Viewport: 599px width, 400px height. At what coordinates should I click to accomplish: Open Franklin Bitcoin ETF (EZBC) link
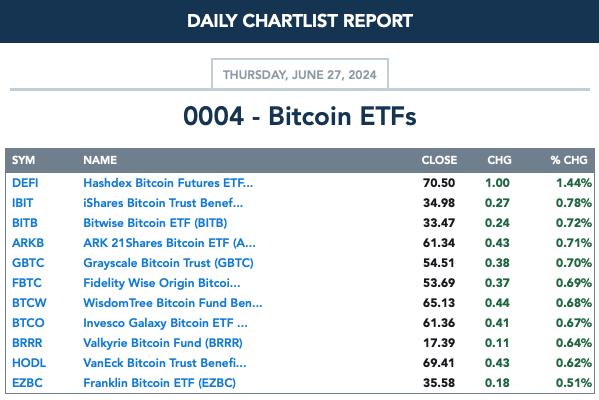[160, 383]
